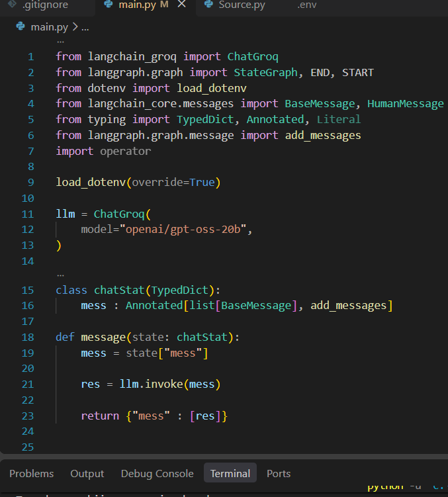Click the return keyword on line 23
Viewport: 448px width, 497px height.
click(x=100, y=416)
